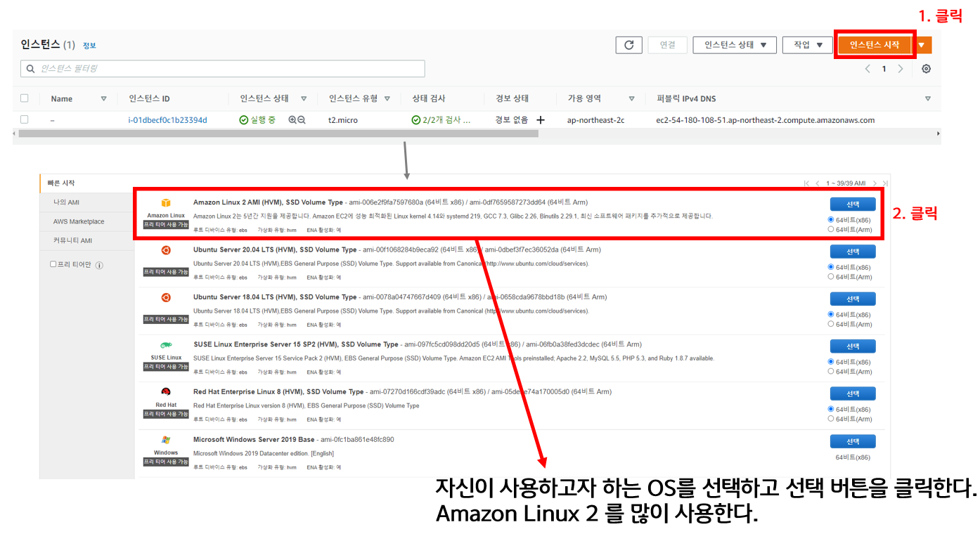This screenshot has width=980, height=534.
Task: Open the AWS Marketplace tab
Action: 86,221
